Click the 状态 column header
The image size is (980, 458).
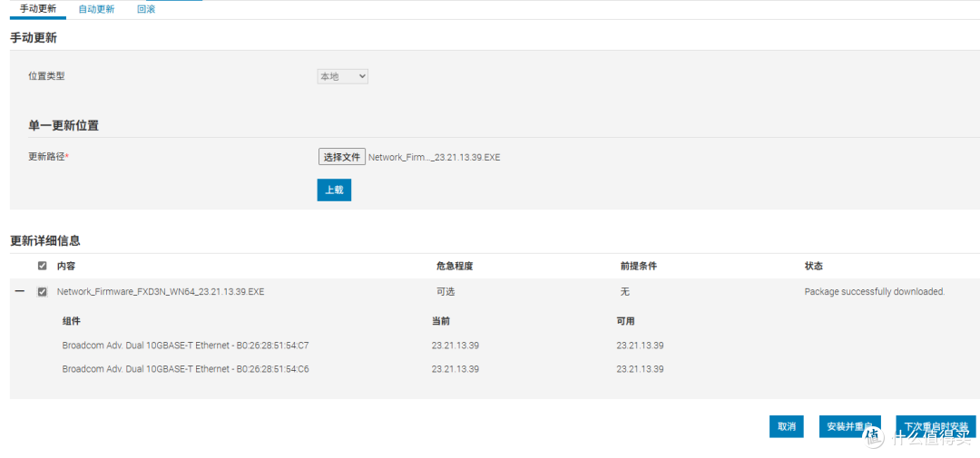(x=814, y=266)
